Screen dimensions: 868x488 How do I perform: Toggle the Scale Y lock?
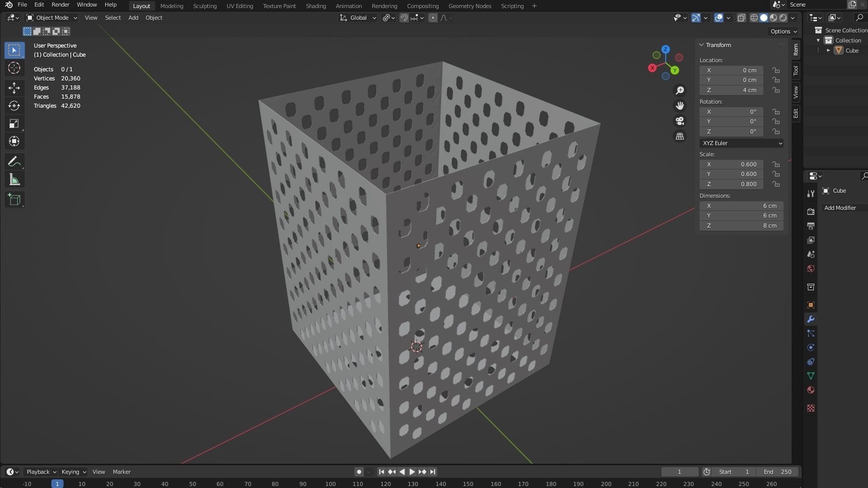point(775,174)
